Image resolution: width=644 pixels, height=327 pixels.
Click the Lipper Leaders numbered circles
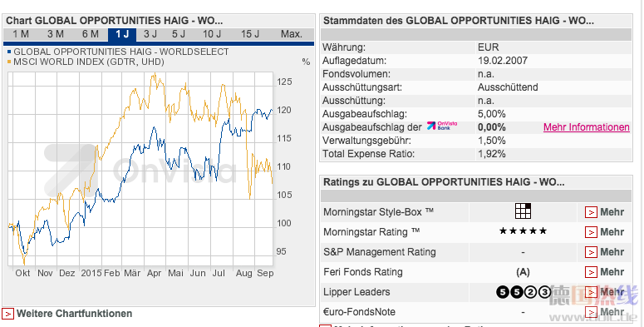pos(523,292)
